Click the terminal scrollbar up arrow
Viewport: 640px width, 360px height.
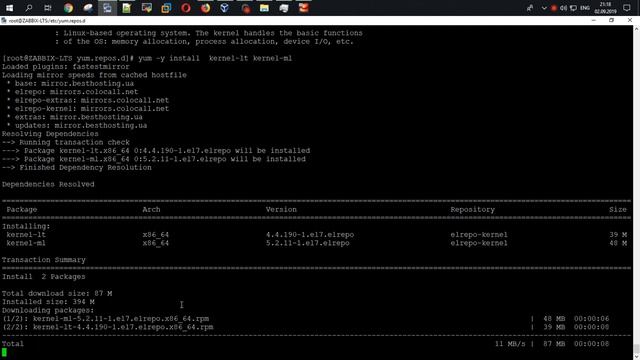(x=636, y=29)
